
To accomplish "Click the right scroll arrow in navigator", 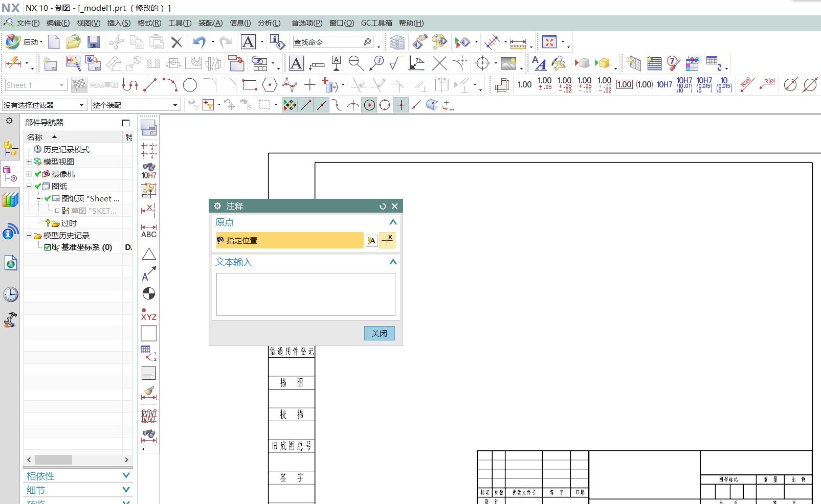I will [126, 460].
